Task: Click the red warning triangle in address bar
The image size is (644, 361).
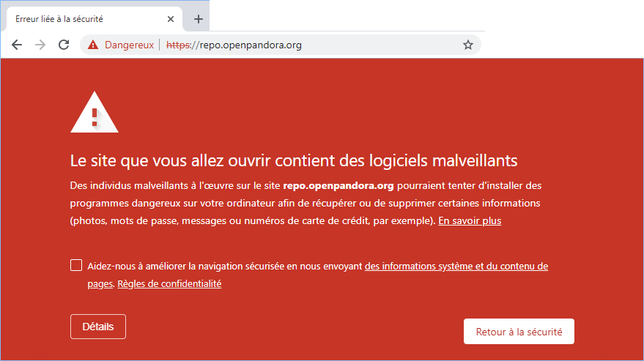Action: pyautogui.click(x=93, y=45)
